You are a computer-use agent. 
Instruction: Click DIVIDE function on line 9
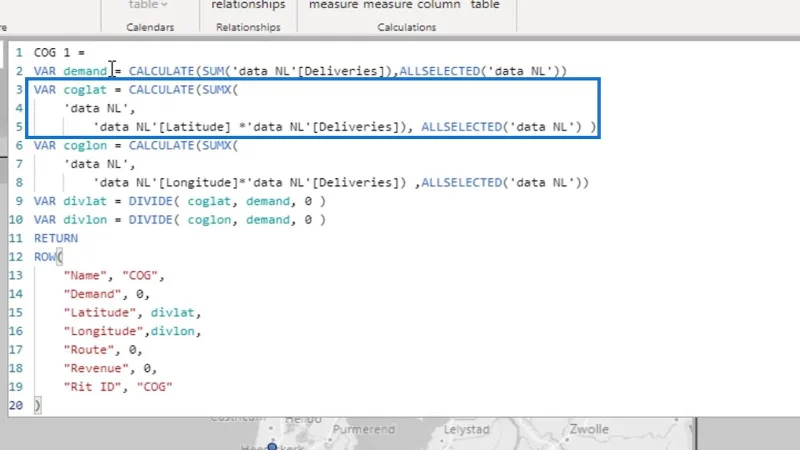(151, 201)
